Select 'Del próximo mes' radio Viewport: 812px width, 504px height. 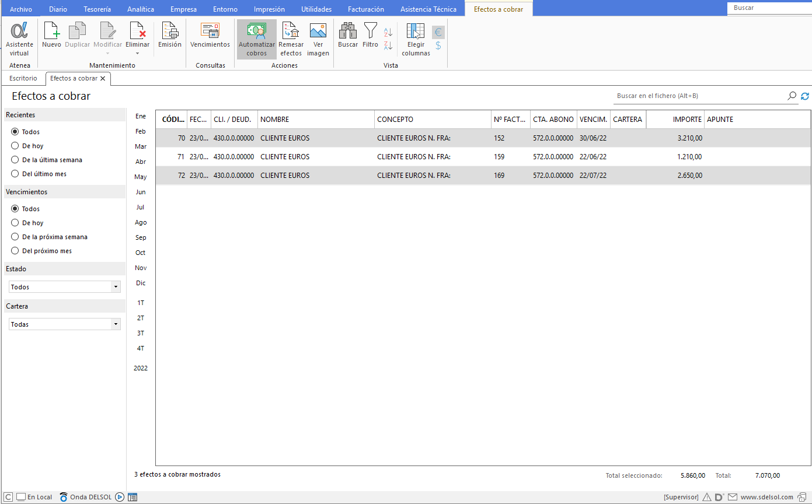15,251
